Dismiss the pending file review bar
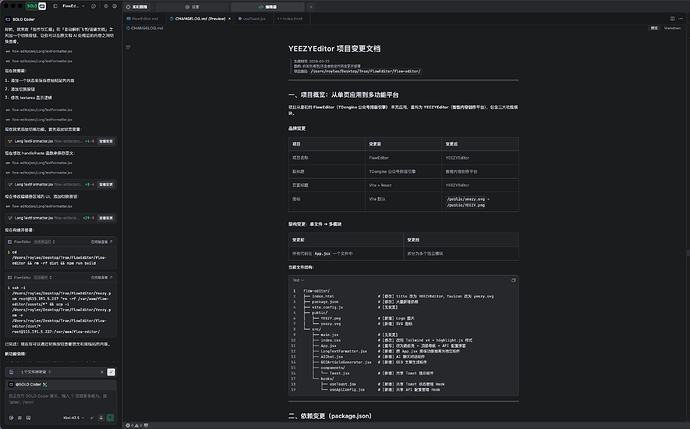Image resolution: width=690 pixels, height=429 pixels. click(x=102, y=372)
